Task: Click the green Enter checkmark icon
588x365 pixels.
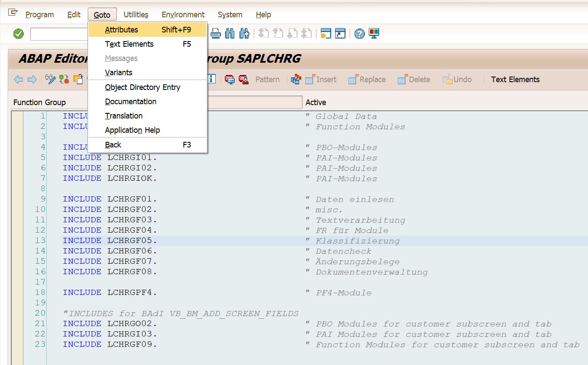Action: click(x=18, y=34)
